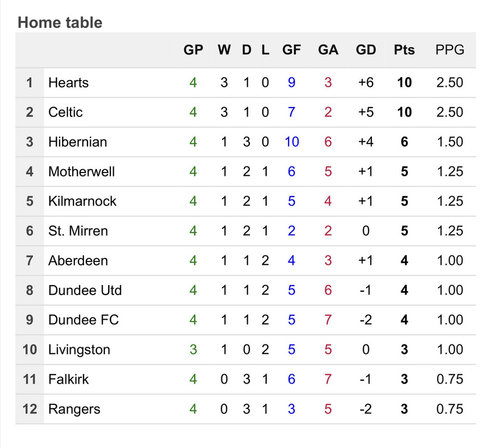Sort by GD column header
Image resolution: width=492 pixels, height=448 pixels.
click(366, 50)
